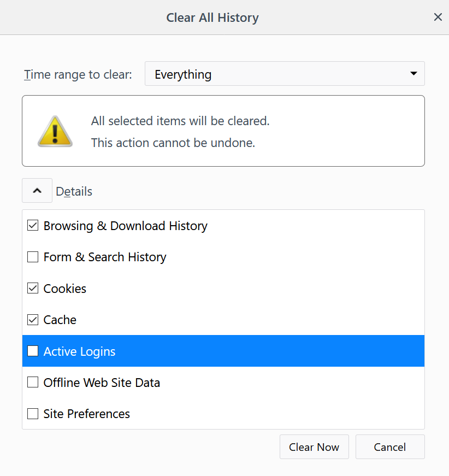The width and height of the screenshot is (449, 476).
Task: Enable Offline Web Site Data checkbox
Action: pyautogui.click(x=33, y=382)
